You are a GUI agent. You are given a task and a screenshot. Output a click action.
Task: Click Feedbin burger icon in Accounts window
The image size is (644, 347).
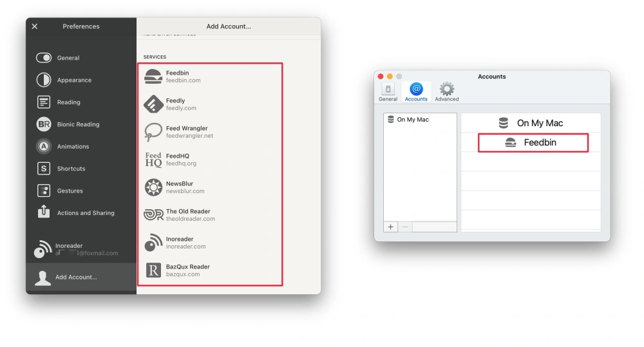(511, 142)
